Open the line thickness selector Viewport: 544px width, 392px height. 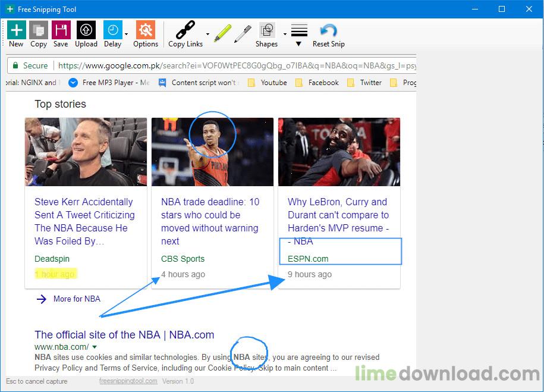(x=299, y=35)
